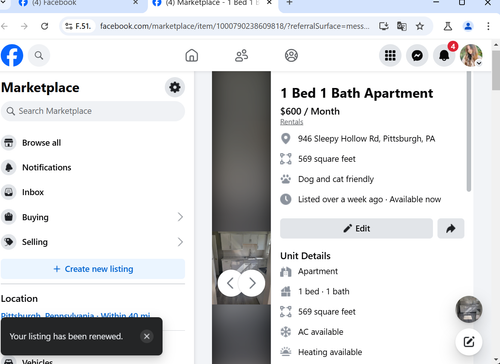This screenshot has width=500, height=364.
Task: Change the Pittsburgh, Pennsylvania location link
Action: click(x=76, y=316)
